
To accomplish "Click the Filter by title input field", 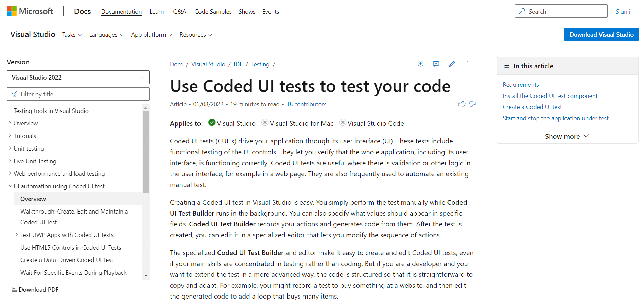I will pos(78,94).
